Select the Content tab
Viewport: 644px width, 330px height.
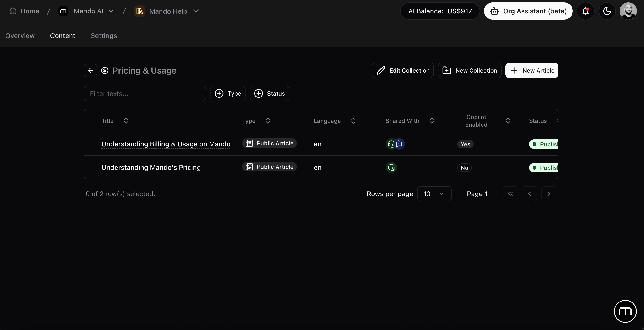(x=62, y=36)
